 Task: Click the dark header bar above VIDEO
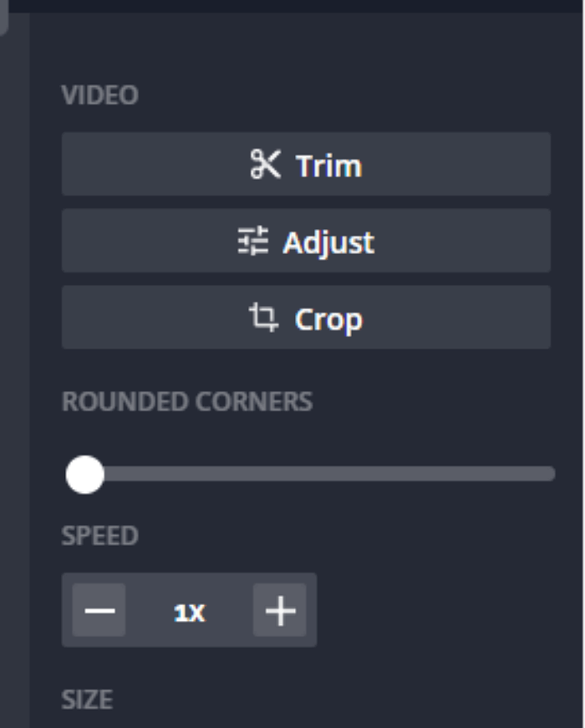(292, 5)
